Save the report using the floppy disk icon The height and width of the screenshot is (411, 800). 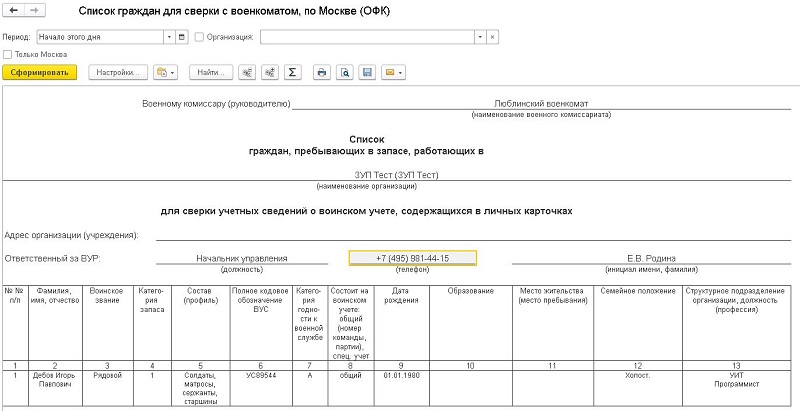(x=367, y=72)
